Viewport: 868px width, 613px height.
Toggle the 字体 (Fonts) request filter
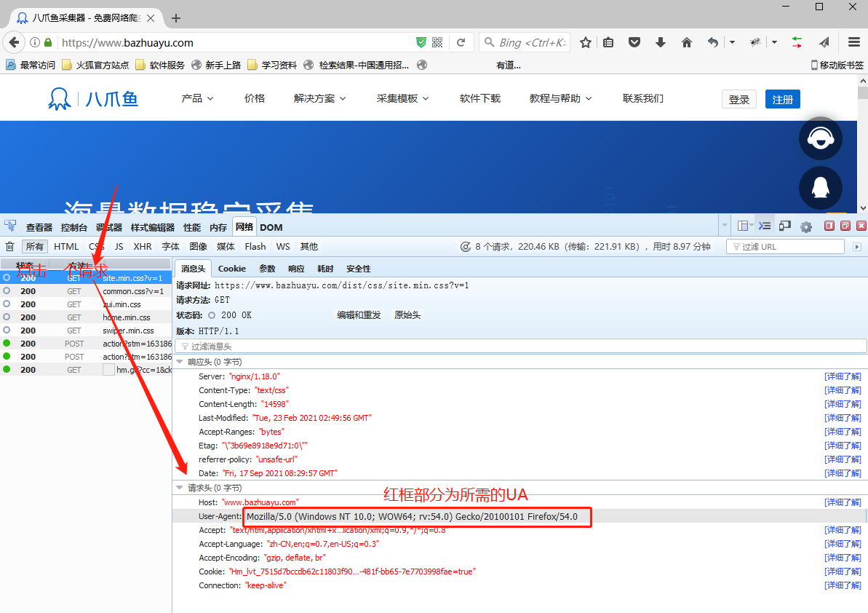pyautogui.click(x=170, y=247)
